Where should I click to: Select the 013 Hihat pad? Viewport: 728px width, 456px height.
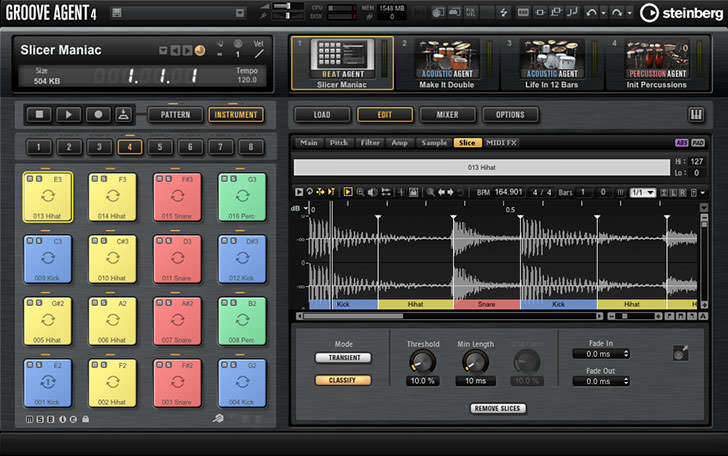pyautogui.click(x=48, y=197)
